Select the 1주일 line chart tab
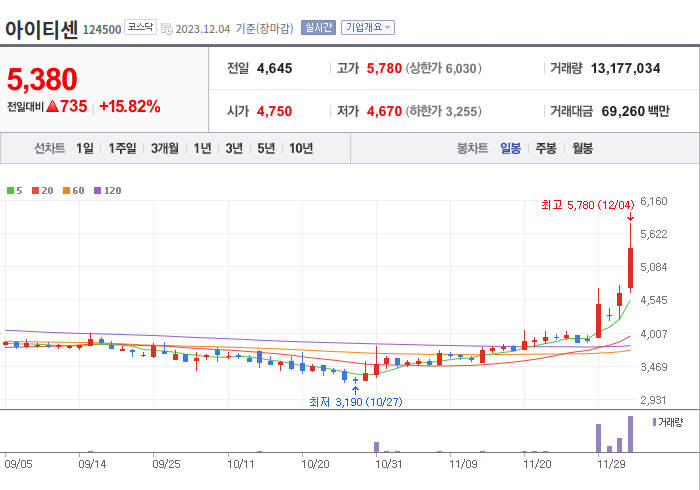This screenshot has width=700, height=490. [x=122, y=148]
